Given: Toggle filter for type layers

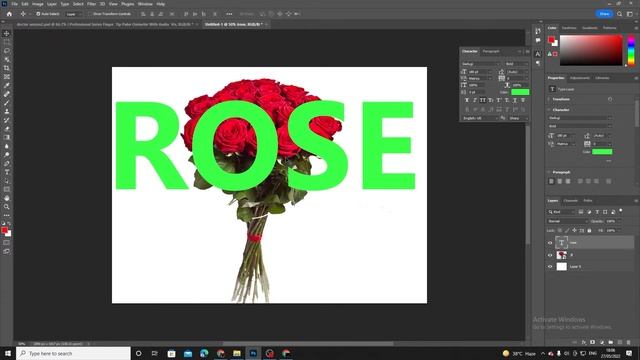Looking at the screenshot, I should click(597, 212).
